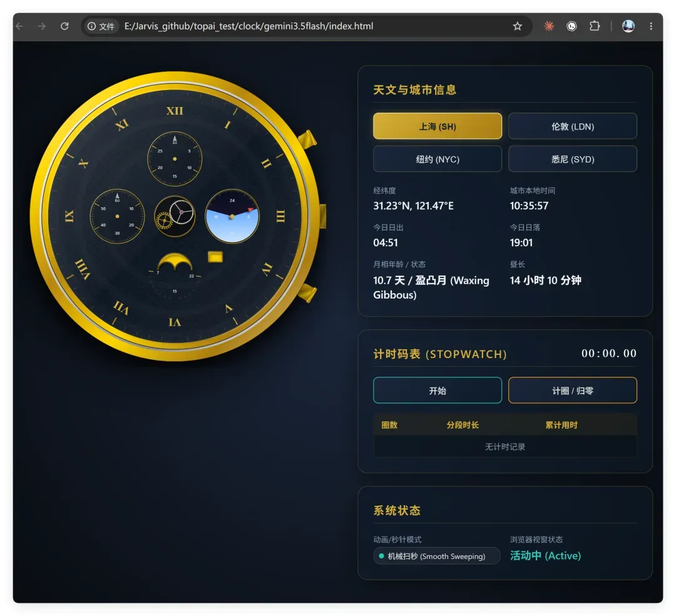The image size is (676, 616).
Task: Click the address bar URL
Action: 248,26
